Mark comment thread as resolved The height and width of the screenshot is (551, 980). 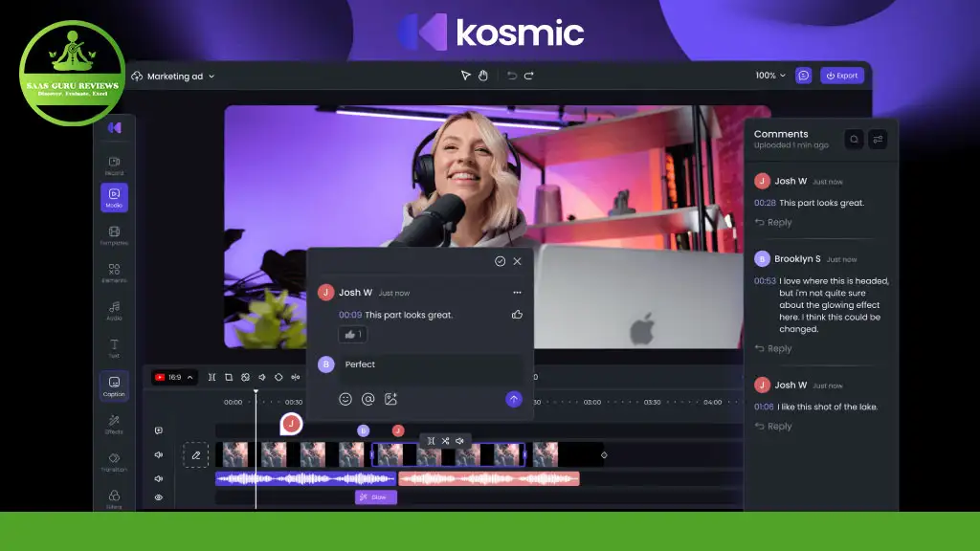pyautogui.click(x=500, y=261)
